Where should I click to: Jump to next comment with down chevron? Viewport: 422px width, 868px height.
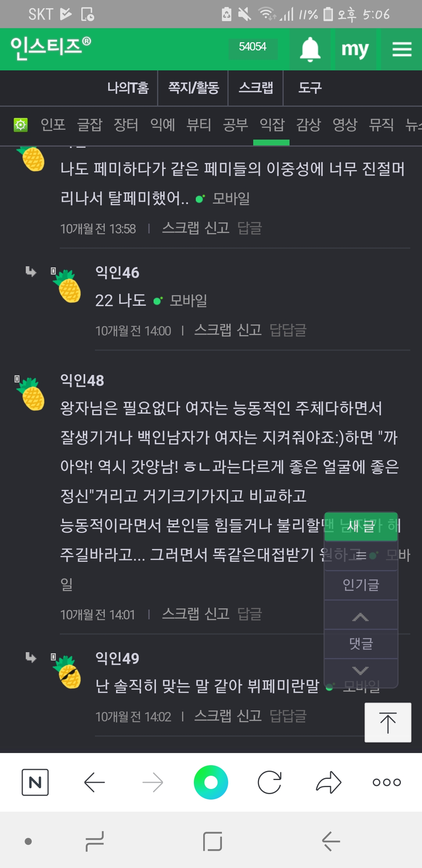[x=361, y=671]
